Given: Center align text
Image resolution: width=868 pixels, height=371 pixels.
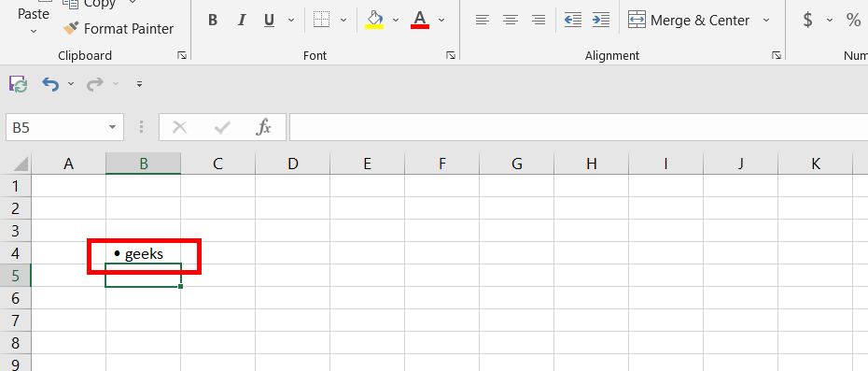Looking at the screenshot, I should 511,21.
